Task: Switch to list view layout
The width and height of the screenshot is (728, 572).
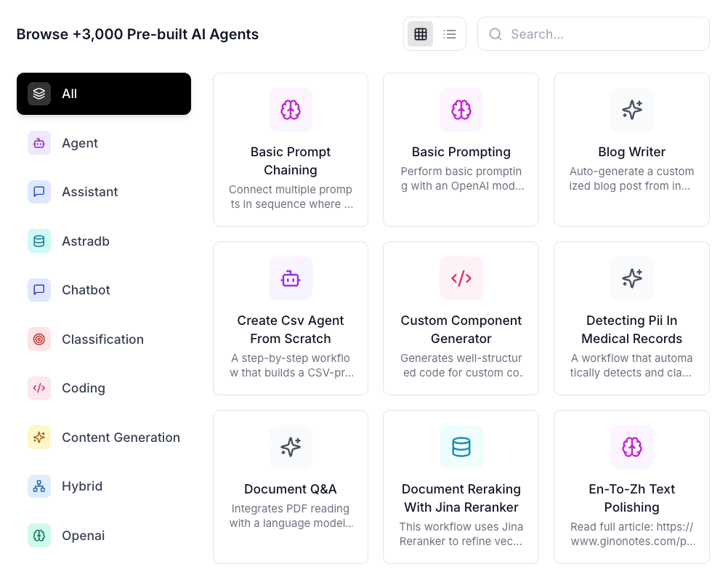Action: tap(449, 33)
